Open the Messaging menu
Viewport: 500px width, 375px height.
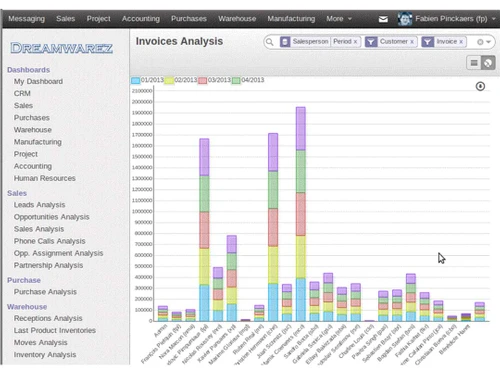26,19
